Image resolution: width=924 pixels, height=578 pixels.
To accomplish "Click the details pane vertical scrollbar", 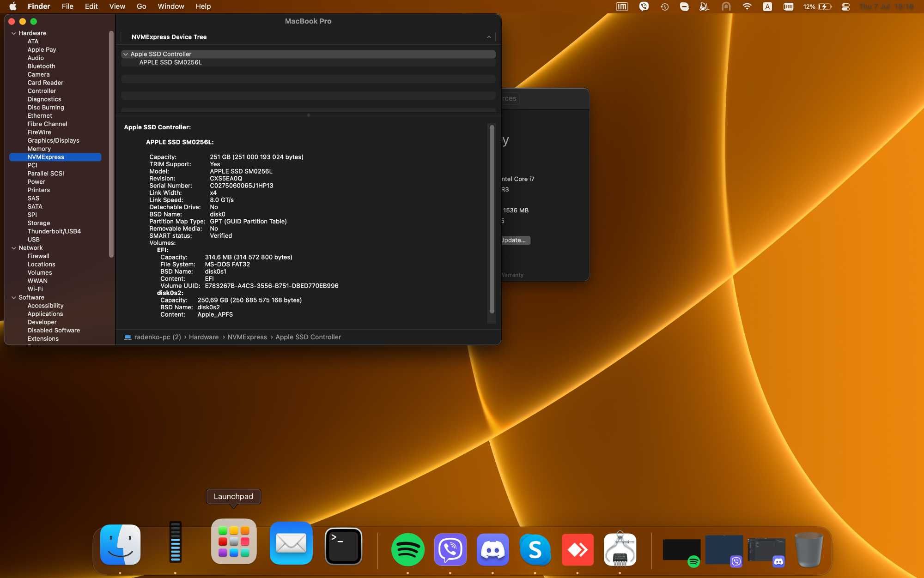I will (492, 220).
